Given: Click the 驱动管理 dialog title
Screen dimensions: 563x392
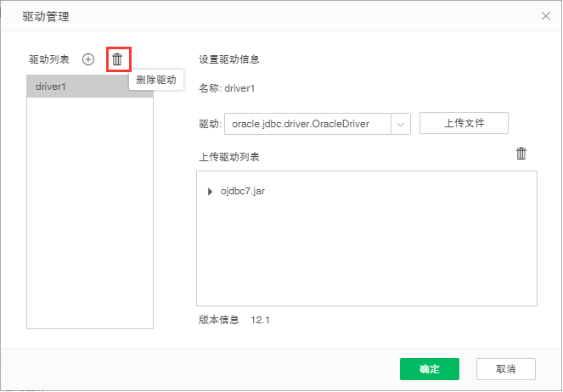Looking at the screenshot, I should click(47, 16).
